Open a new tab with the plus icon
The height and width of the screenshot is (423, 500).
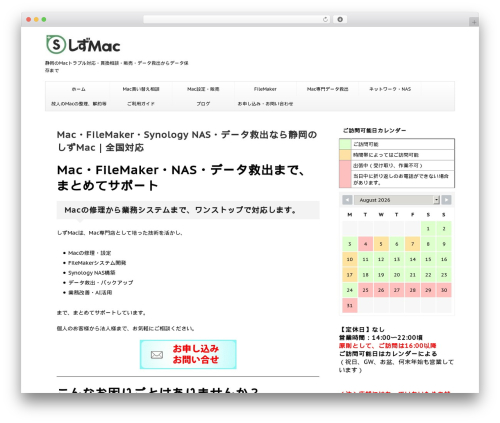point(474,22)
